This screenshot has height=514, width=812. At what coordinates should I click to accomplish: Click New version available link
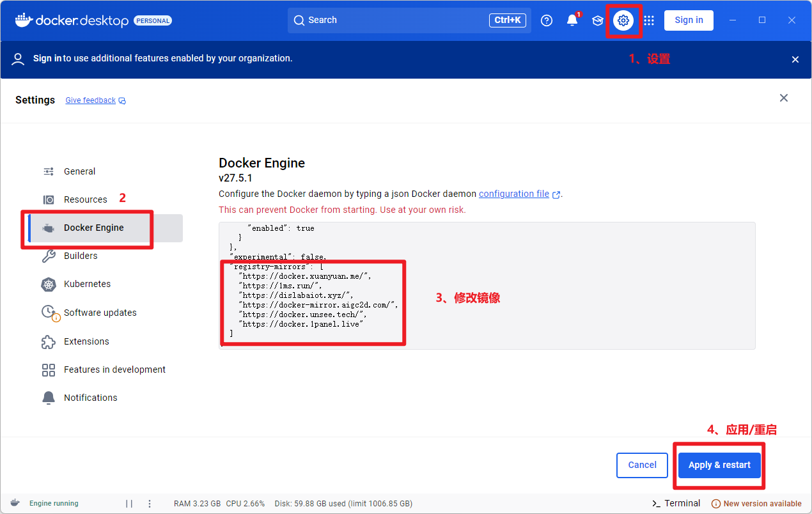tap(762, 504)
